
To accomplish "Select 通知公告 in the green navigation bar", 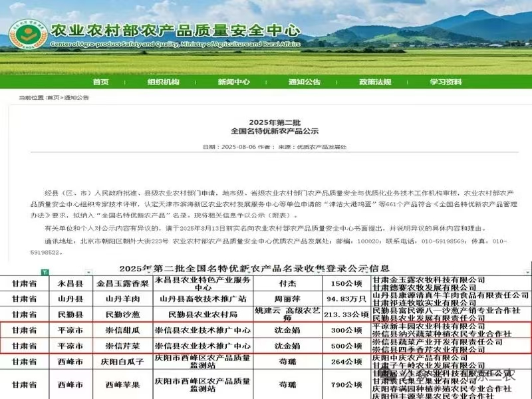I will click(305, 82).
